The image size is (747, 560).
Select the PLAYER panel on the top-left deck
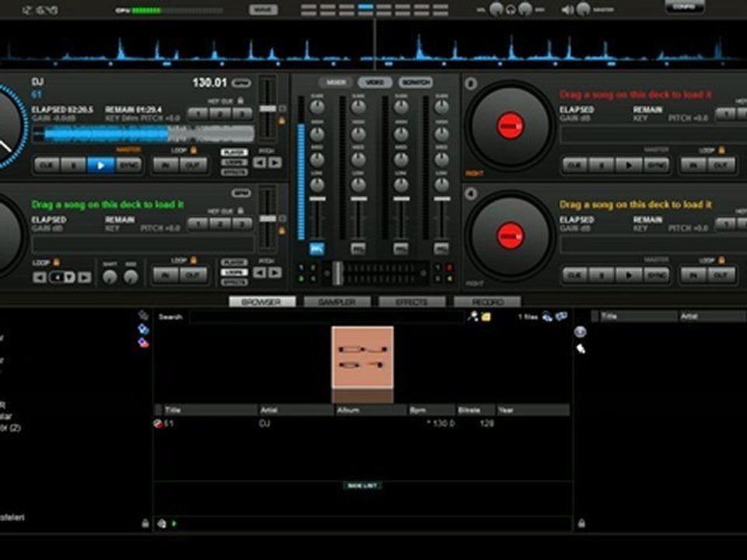pos(234,152)
